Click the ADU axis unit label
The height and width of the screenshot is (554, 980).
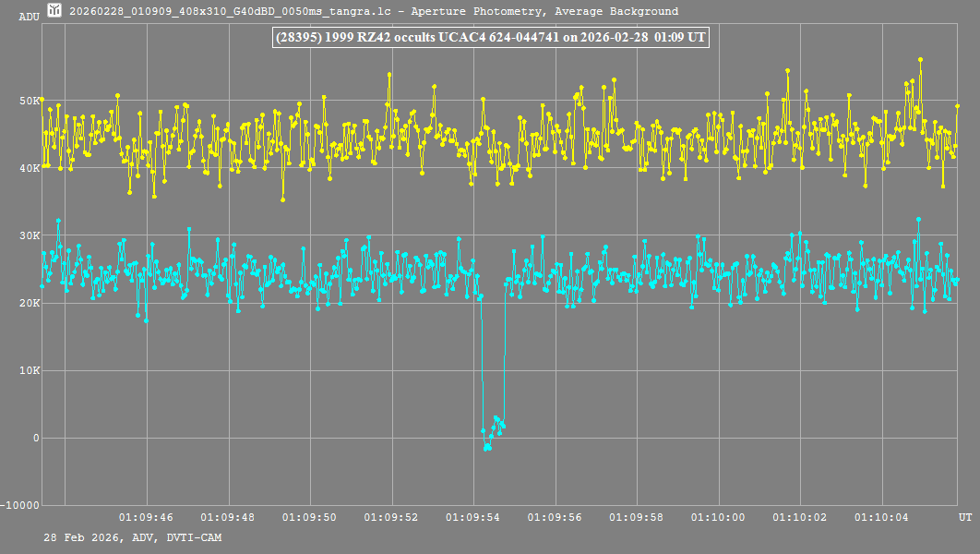tap(30, 17)
